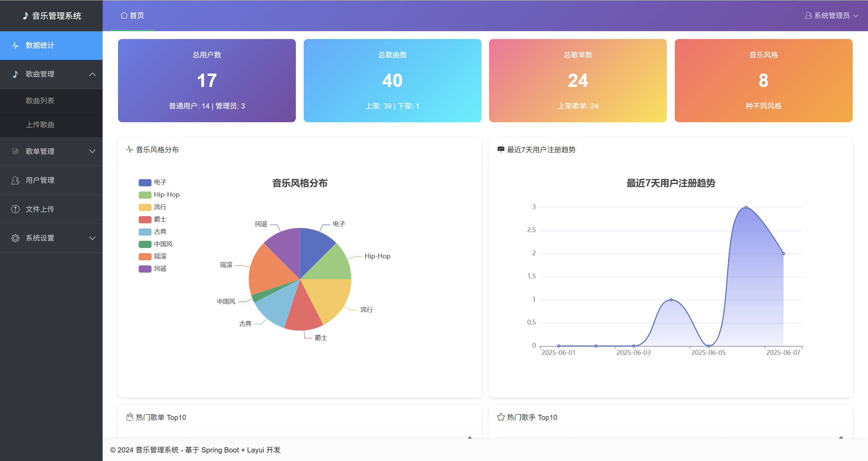Click the music note icon beside 歌曲管理

pos(15,74)
